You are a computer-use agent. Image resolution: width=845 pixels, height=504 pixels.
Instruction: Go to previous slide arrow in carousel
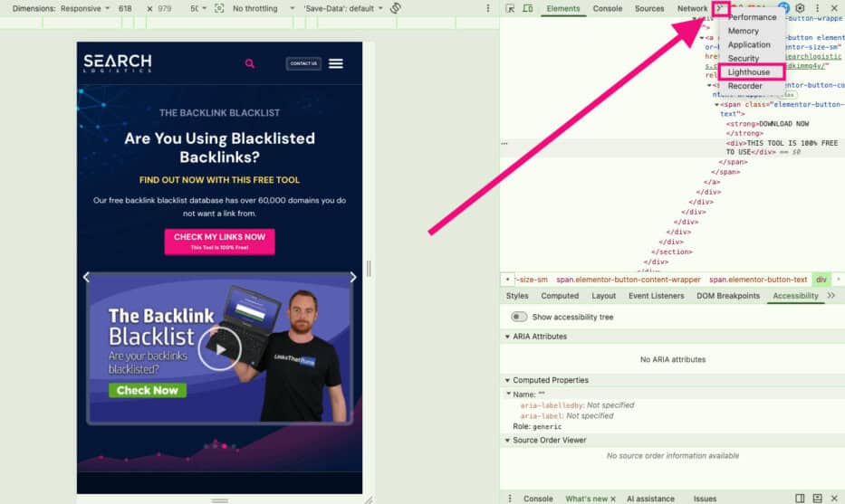86,277
